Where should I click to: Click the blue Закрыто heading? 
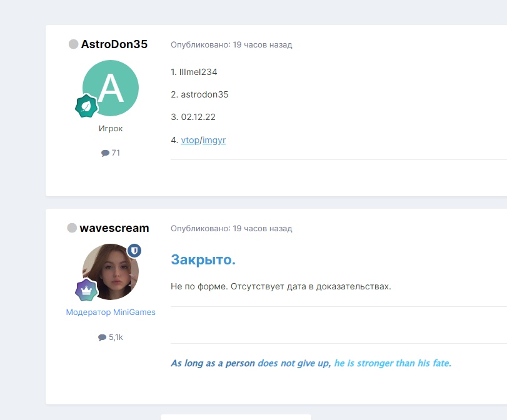(203, 260)
